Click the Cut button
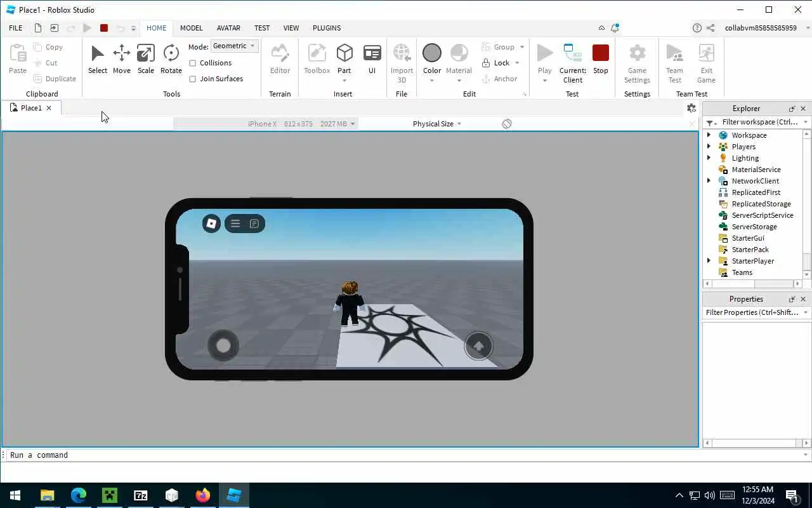This screenshot has width=812, height=508. point(46,63)
